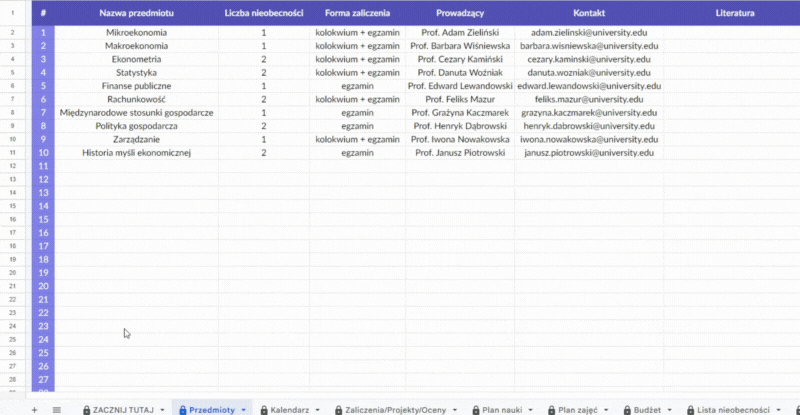Open the all sheets list icon

click(x=57, y=410)
